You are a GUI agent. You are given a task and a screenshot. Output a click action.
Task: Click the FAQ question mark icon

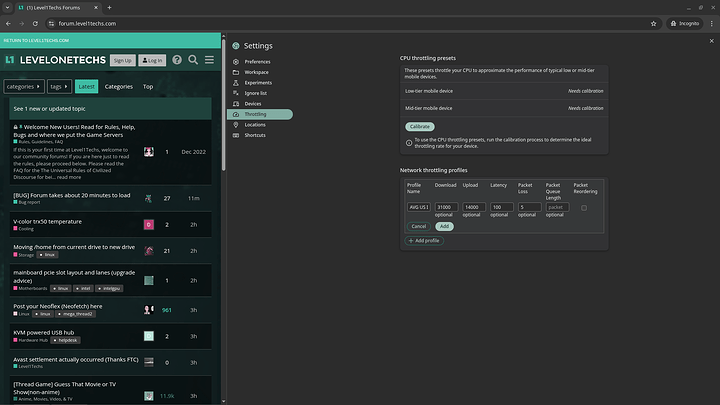pyautogui.click(x=177, y=60)
